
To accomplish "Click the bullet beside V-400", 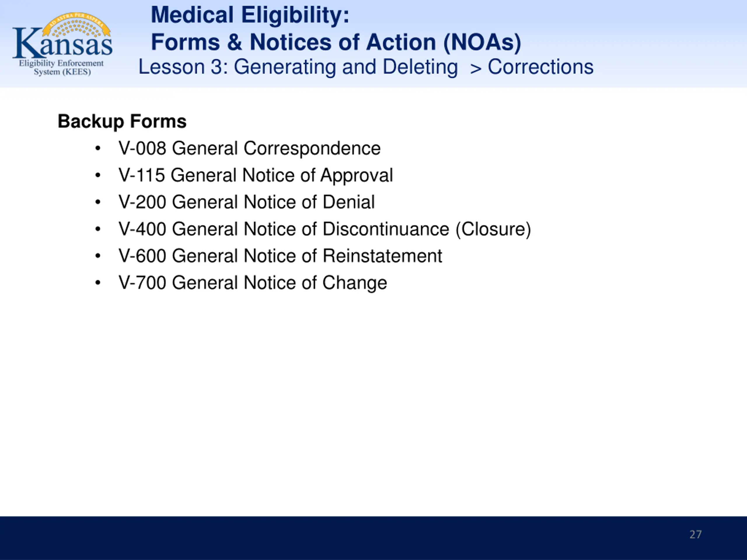I will click(98, 229).
